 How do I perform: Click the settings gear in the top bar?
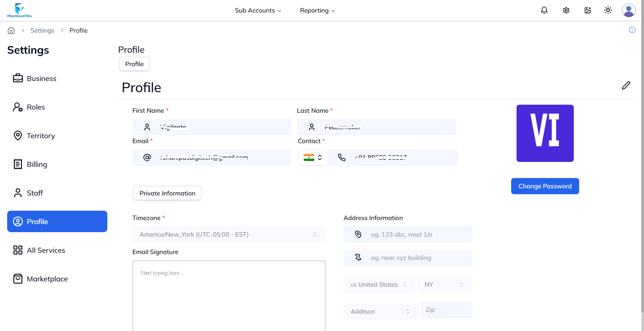pos(566,10)
